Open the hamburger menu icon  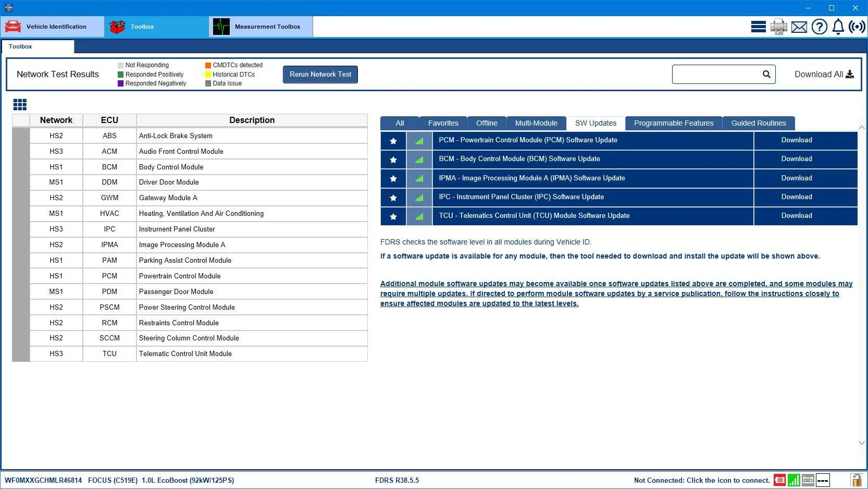[x=758, y=27]
